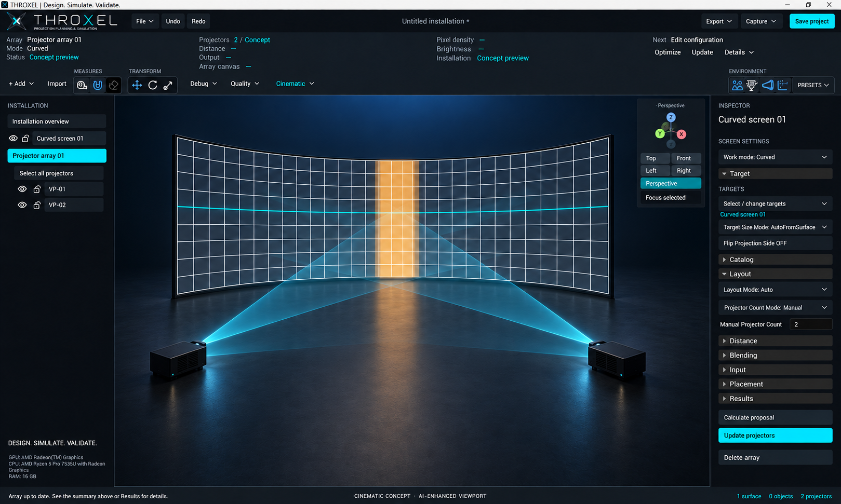The height and width of the screenshot is (504, 841).
Task: Open the Work mode: Curved dropdown
Action: point(775,157)
